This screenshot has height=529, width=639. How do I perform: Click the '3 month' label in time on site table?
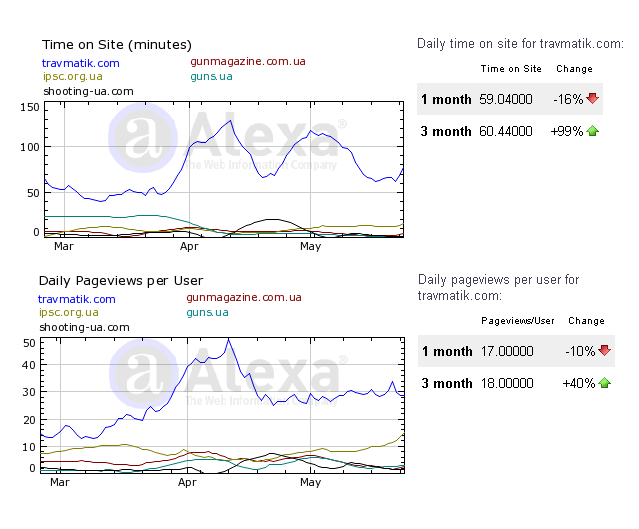pos(446,131)
